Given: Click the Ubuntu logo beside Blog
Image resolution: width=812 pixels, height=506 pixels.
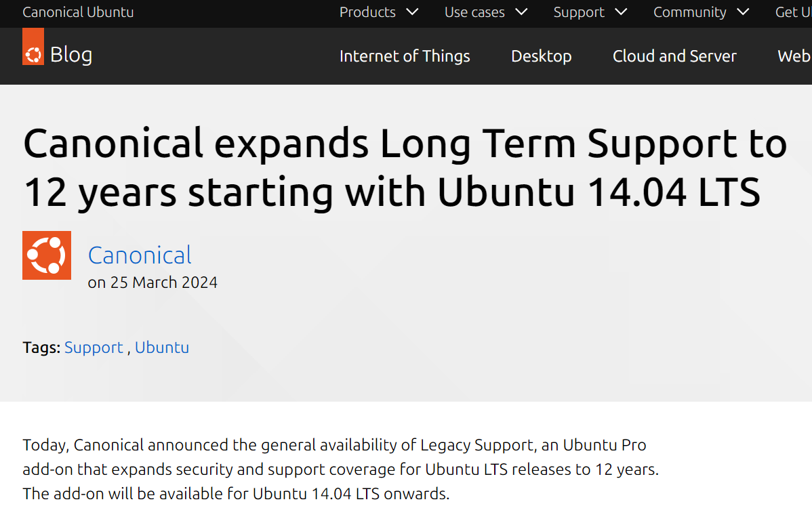Looking at the screenshot, I should coord(33,47).
